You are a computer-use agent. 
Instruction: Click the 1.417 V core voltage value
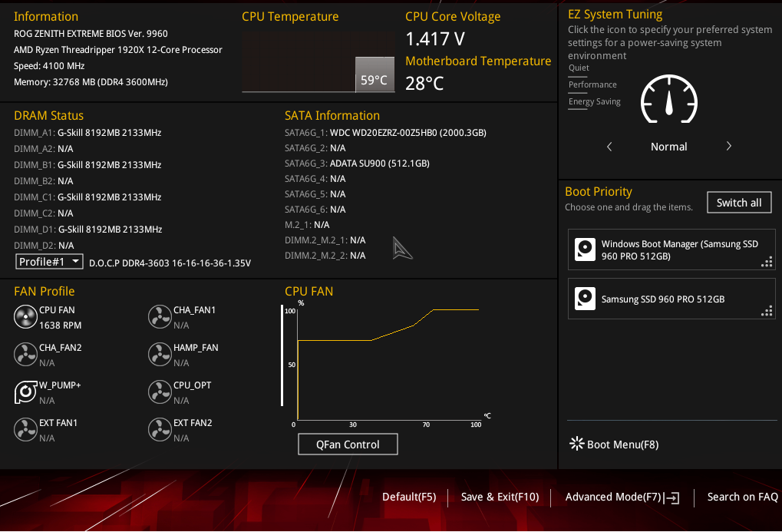435,39
